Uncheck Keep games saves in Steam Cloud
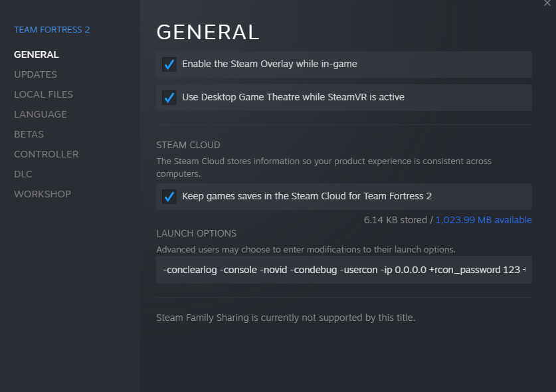The width and height of the screenshot is (556, 392). pyautogui.click(x=169, y=197)
